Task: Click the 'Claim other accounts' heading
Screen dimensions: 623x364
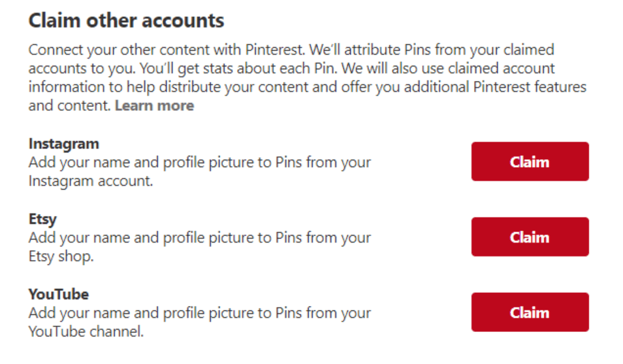Action: tap(126, 20)
